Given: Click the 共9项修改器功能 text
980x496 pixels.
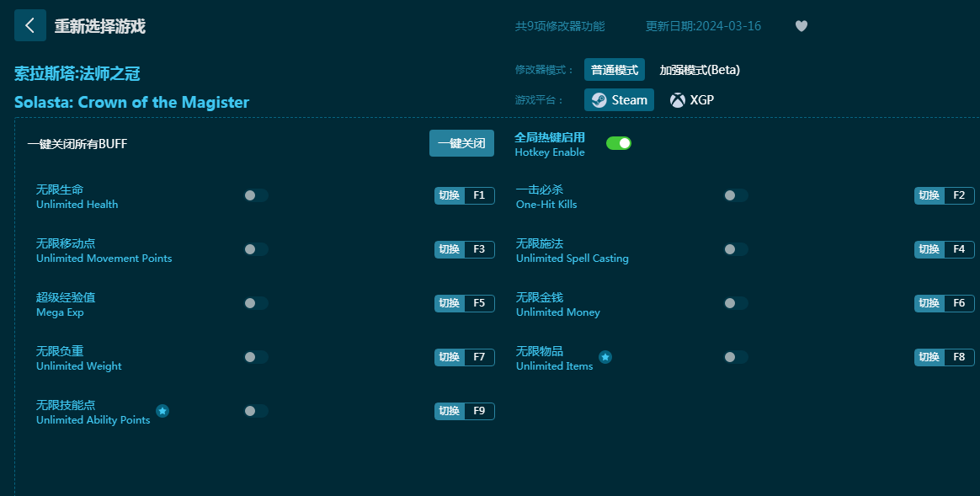Looking at the screenshot, I should (560, 26).
